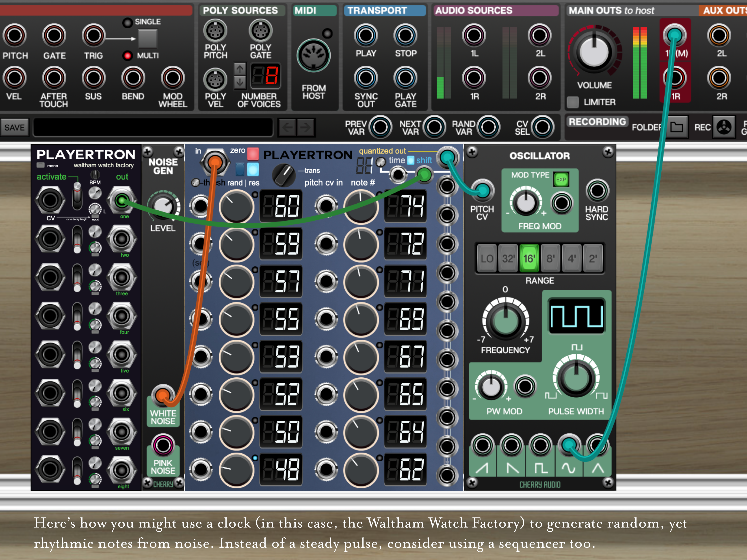Click the POLY PITCH connector jack

(x=215, y=31)
